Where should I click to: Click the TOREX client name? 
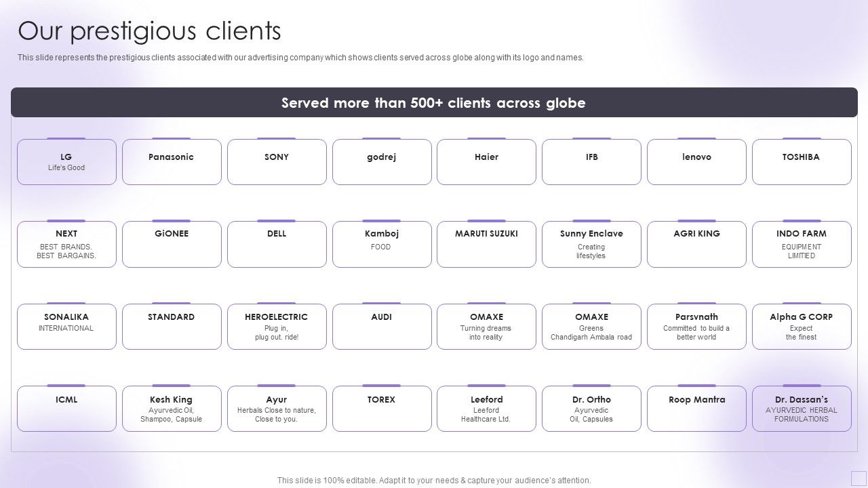[381, 400]
